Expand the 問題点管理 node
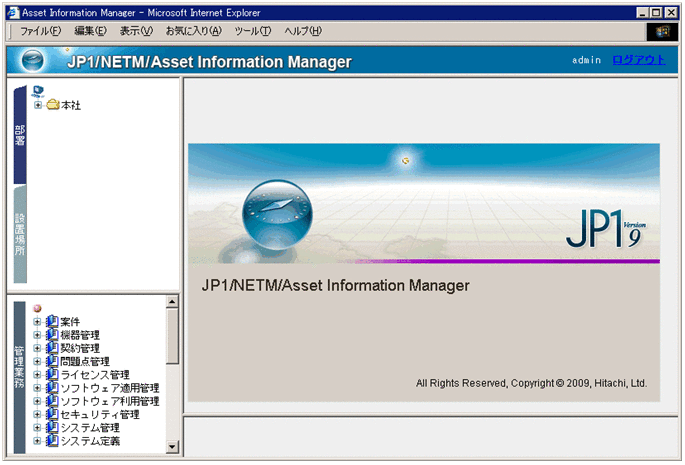Image resolution: width=685 pixels, height=465 pixels. pyautogui.click(x=37, y=361)
